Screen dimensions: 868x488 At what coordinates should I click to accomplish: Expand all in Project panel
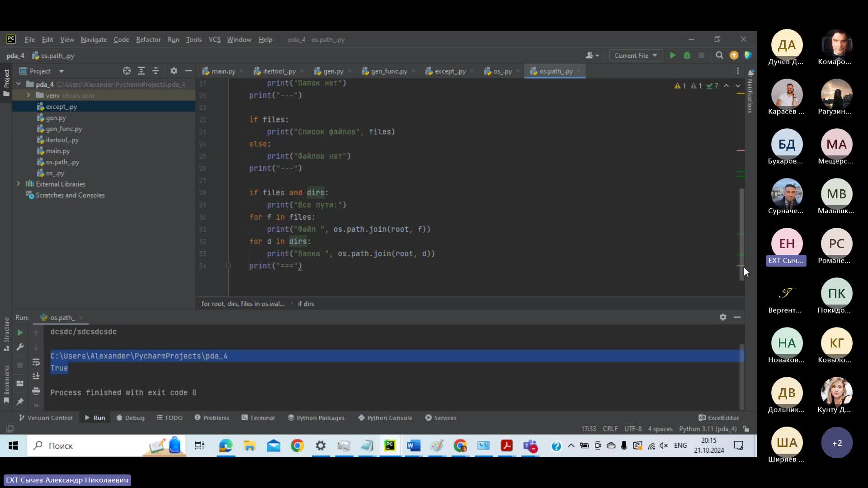click(141, 71)
